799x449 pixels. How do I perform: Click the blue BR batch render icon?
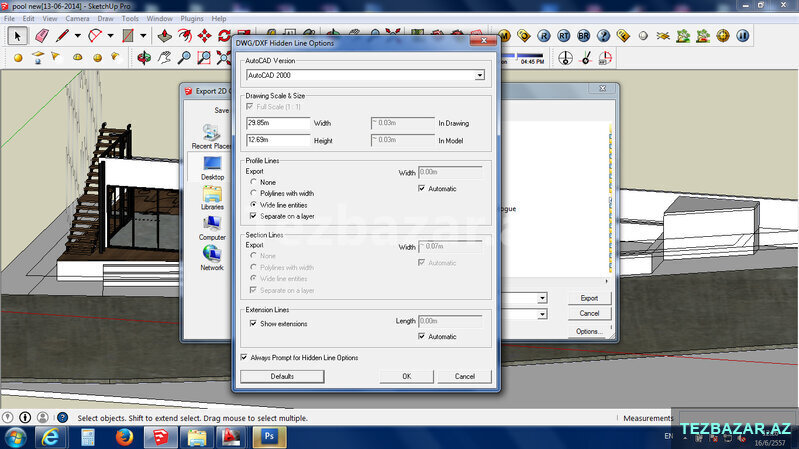click(x=583, y=36)
